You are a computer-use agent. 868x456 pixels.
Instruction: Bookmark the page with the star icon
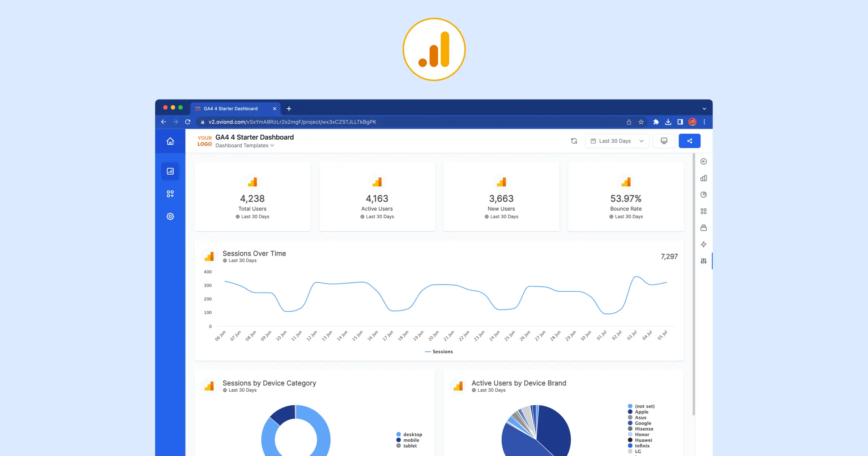[641, 122]
